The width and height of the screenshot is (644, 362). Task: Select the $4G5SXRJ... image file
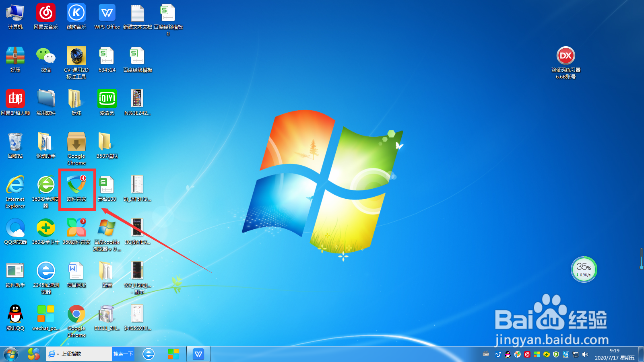137,318
